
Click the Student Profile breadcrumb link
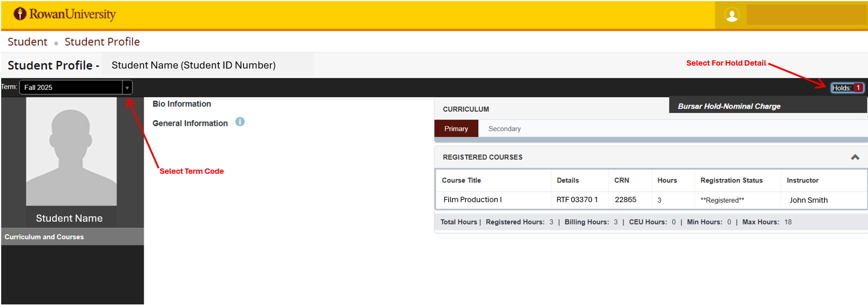[102, 42]
